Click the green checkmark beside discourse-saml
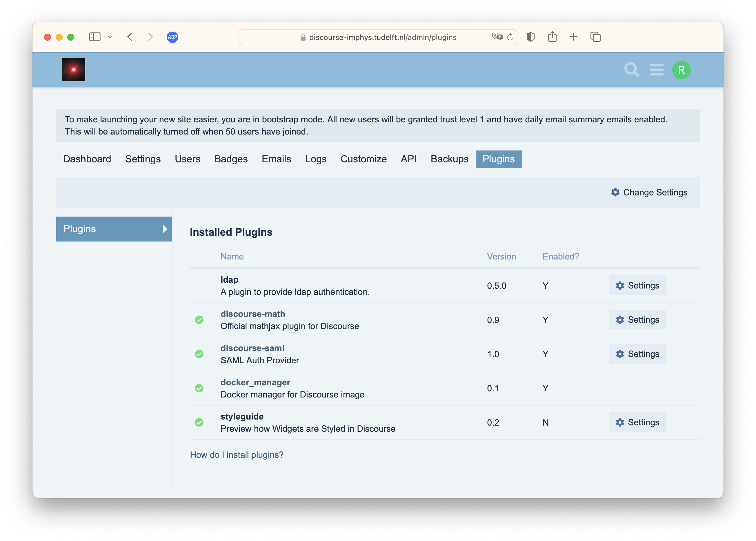 [199, 354]
